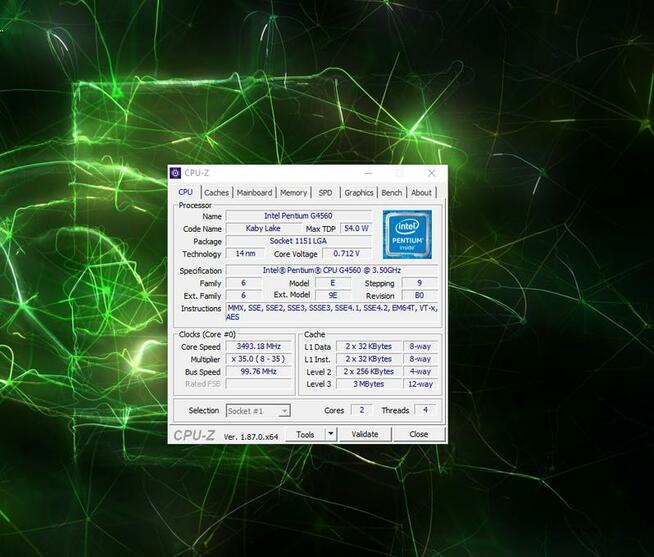Click the Model value E
This screenshot has width=654, height=557.
tap(333, 283)
